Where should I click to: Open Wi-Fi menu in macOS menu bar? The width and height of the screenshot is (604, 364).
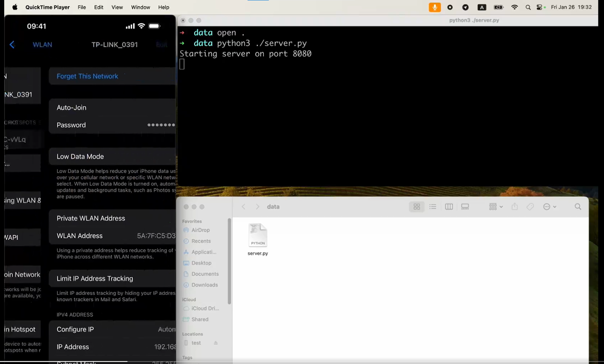[x=515, y=7]
